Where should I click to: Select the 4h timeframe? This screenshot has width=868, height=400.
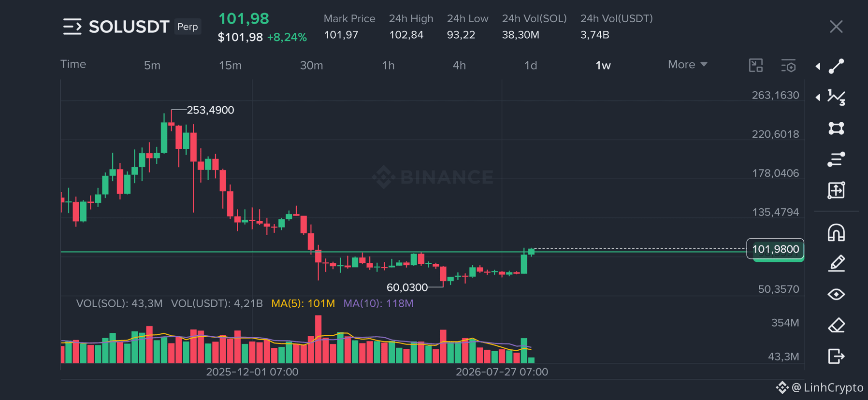pyautogui.click(x=459, y=65)
